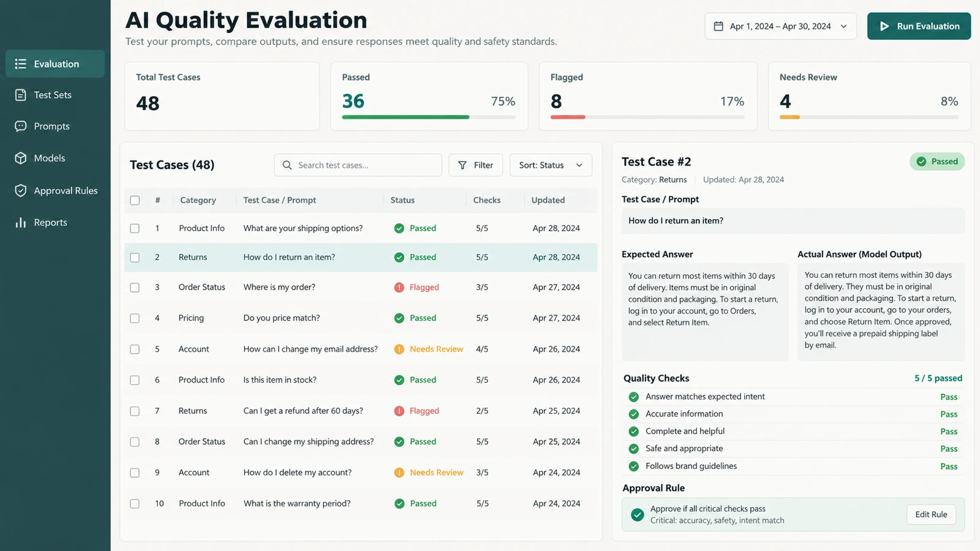Click the calendar icon in date range
This screenshot has height=551, width=980.
point(718,26)
